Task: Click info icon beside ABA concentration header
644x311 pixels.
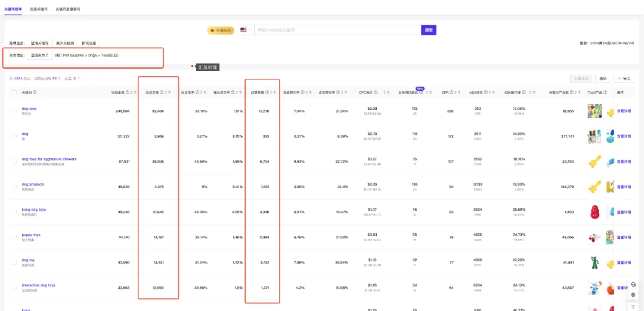Action: coord(524,92)
